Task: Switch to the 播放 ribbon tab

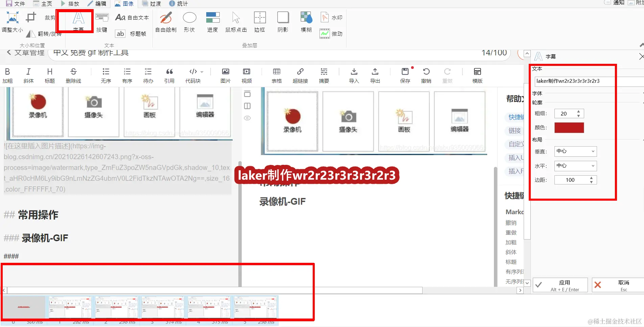Action: pos(70,4)
